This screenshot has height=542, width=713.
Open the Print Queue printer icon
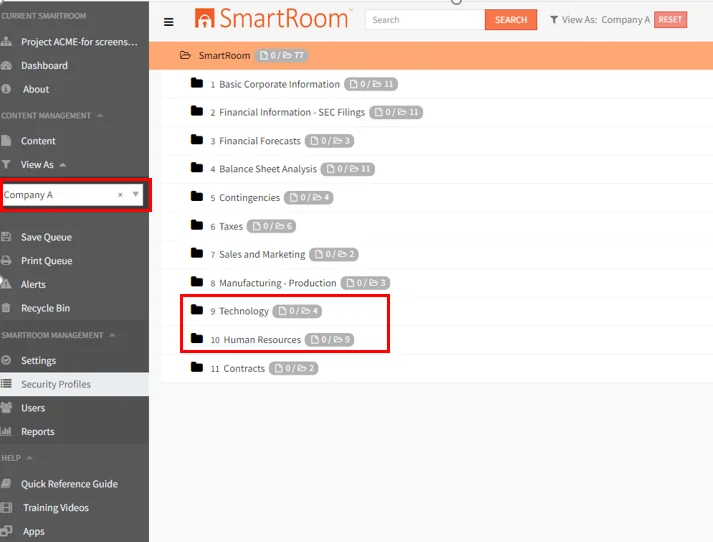point(6,261)
